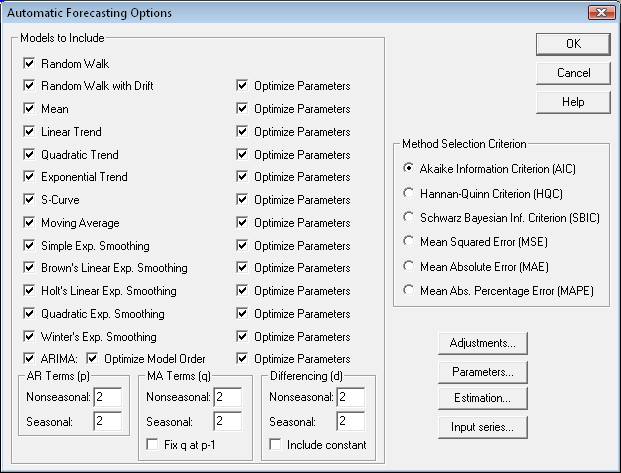Click the AR Terms Nonseasonal field
The width and height of the screenshot is (621, 473).
tap(107, 398)
